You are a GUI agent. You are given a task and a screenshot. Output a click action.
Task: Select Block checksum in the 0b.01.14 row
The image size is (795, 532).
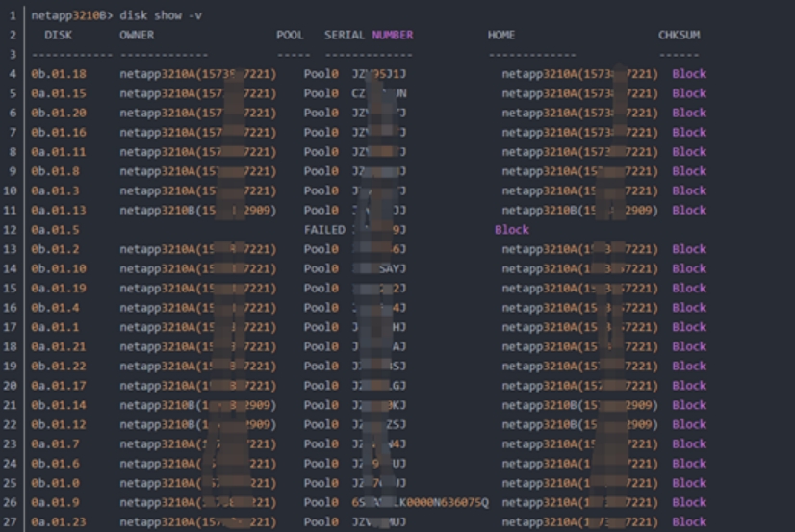[x=689, y=405]
